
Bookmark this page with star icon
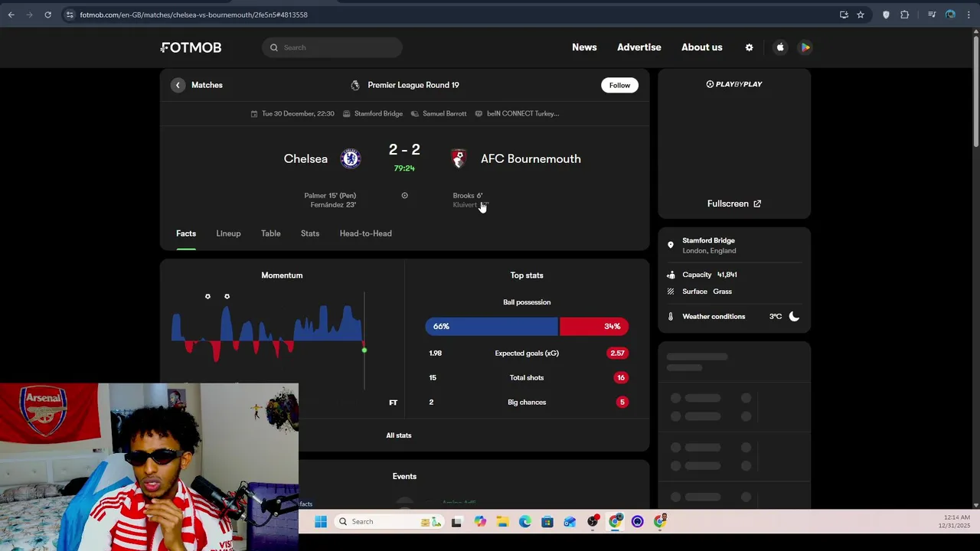pyautogui.click(x=861, y=15)
